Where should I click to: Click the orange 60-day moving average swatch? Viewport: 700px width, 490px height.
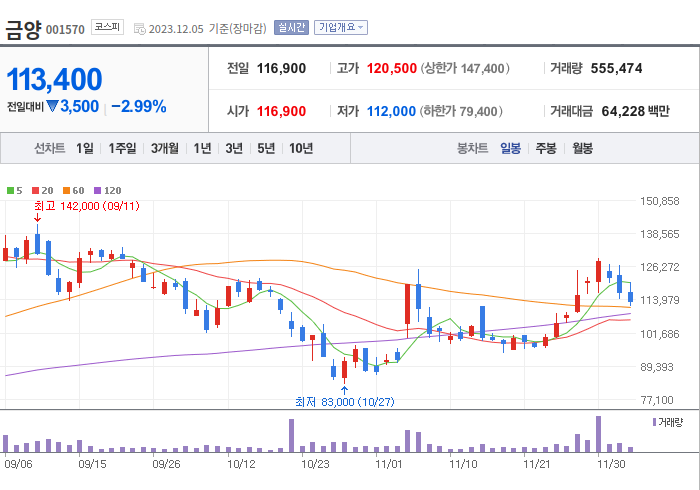coord(66,191)
